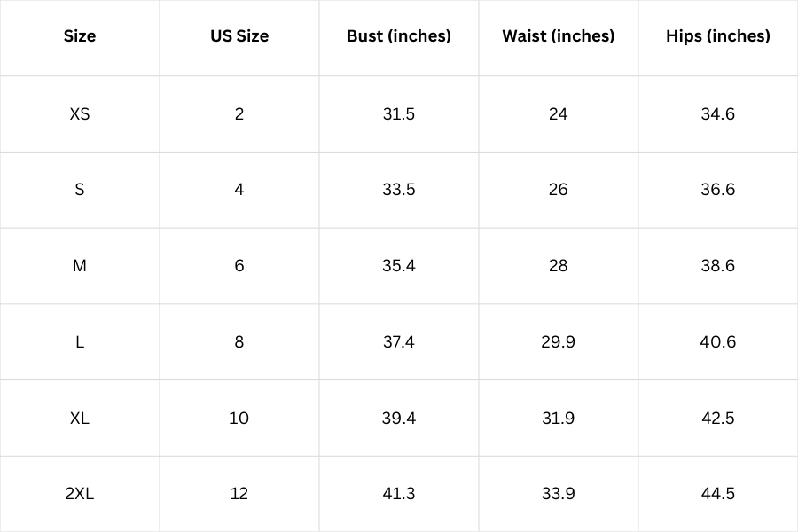
Task: Click the 24 waist value
Action: 559,114
